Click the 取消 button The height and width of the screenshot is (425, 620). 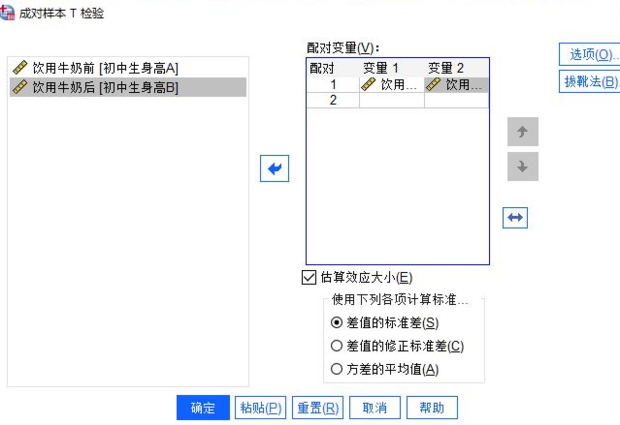pyautogui.click(x=375, y=408)
